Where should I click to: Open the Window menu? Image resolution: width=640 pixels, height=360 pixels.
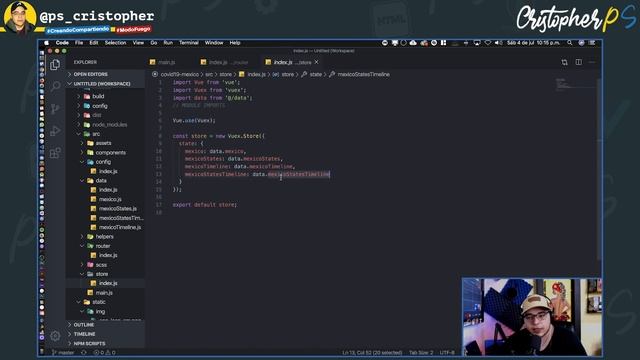tap(214, 42)
